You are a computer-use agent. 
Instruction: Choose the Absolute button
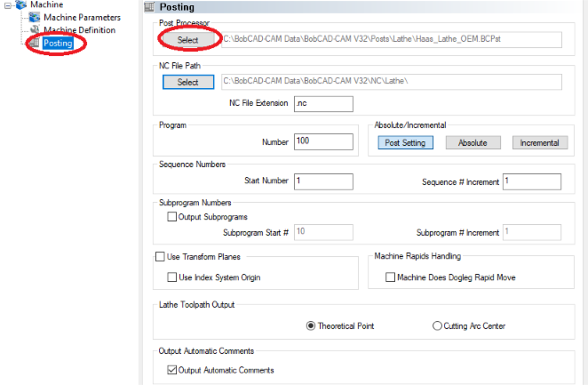pos(473,142)
